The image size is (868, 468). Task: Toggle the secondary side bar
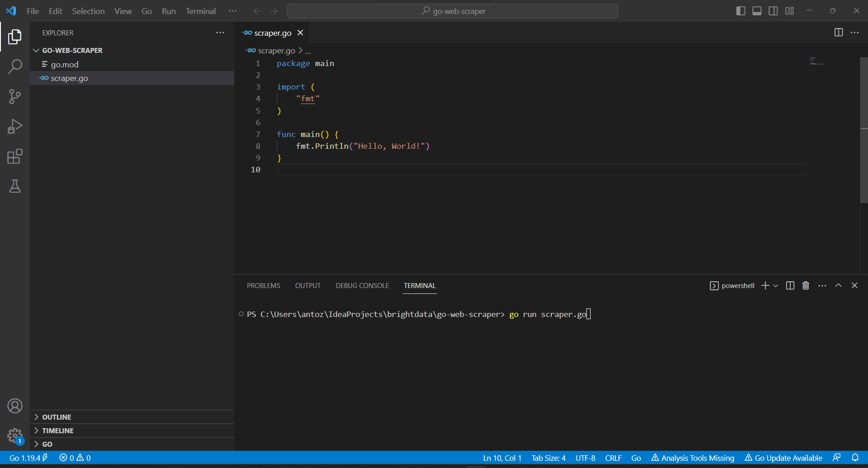tap(773, 11)
